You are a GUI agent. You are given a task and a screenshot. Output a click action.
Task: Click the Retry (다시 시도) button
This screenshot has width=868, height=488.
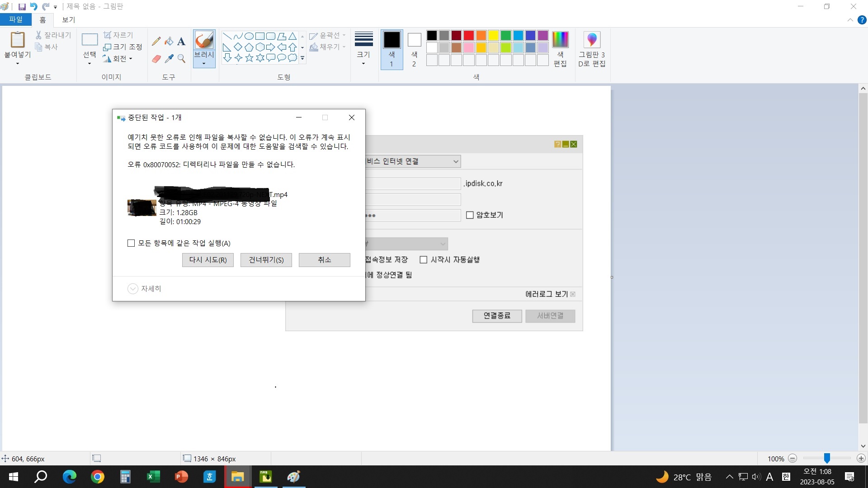click(208, 260)
